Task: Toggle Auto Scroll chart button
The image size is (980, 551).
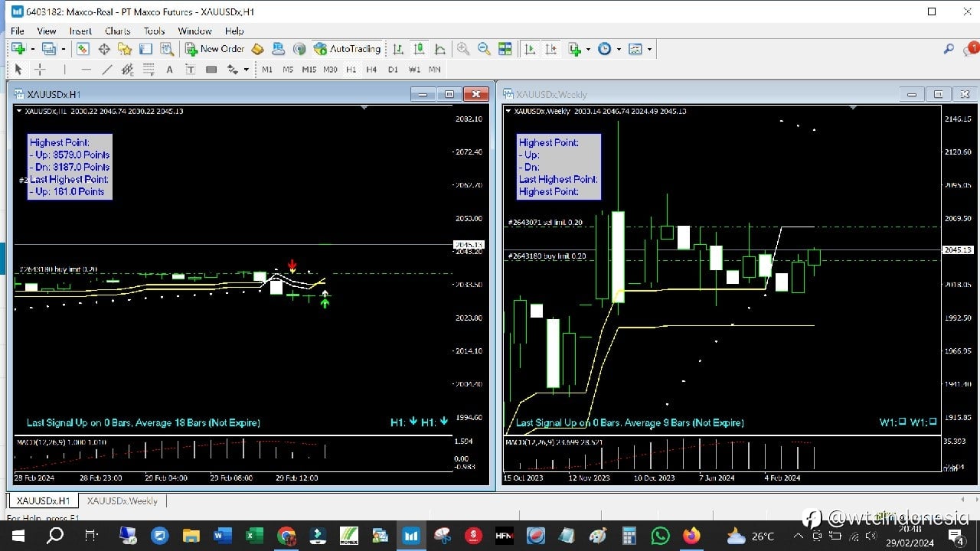Action: coord(529,49)
